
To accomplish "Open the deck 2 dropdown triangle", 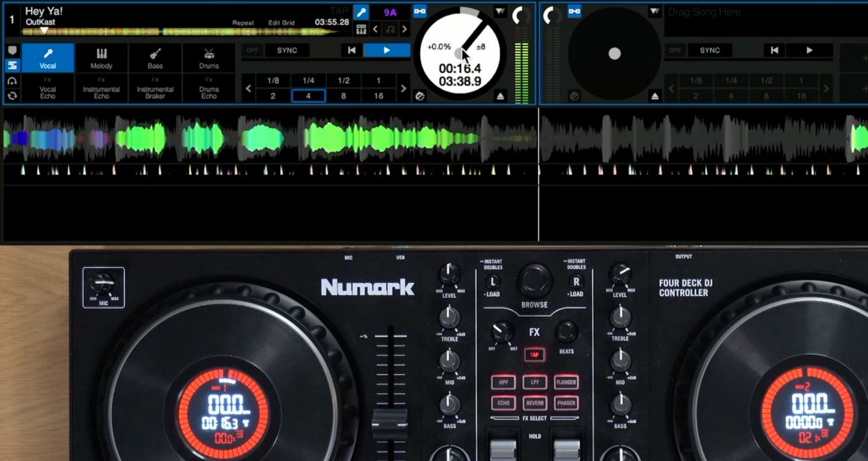I will click(x=654, y=11).
